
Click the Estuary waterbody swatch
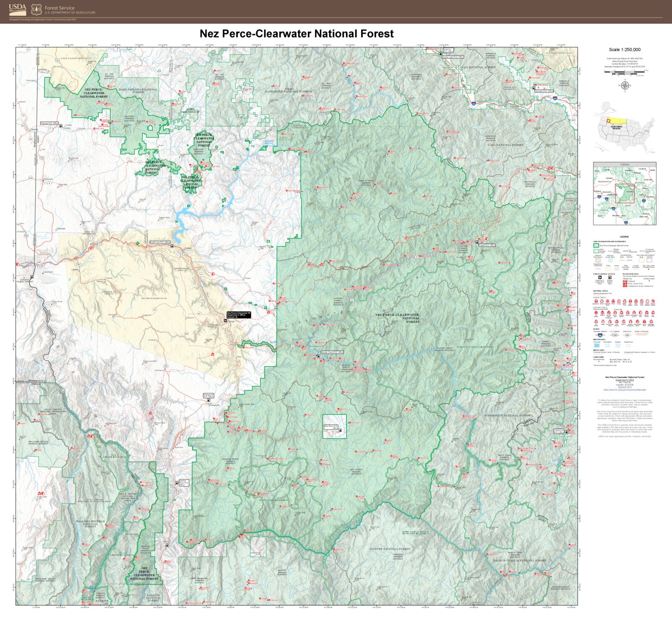click(618, 345)
